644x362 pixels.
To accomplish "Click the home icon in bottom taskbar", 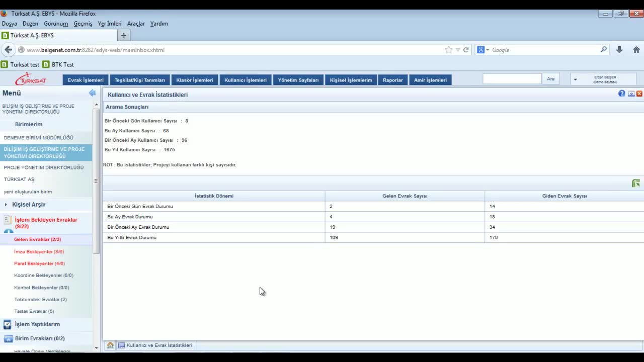I will pyautogui.click(x=110, y=345).
